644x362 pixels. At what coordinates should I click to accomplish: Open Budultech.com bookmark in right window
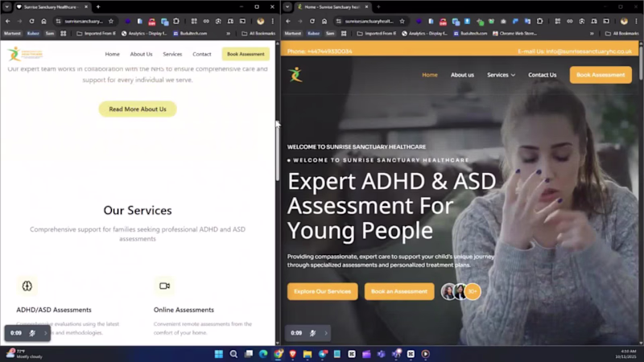pos(470,34)
